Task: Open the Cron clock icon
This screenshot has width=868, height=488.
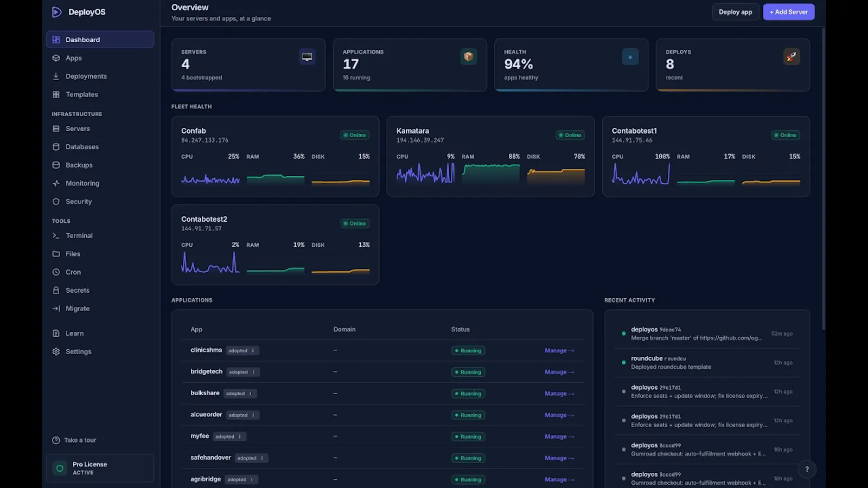Action: (x=56, y=272)
